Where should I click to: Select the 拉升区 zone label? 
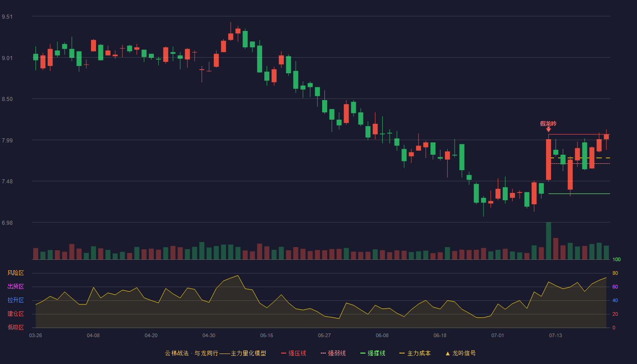pyautogui.click(x=15, y=300)
